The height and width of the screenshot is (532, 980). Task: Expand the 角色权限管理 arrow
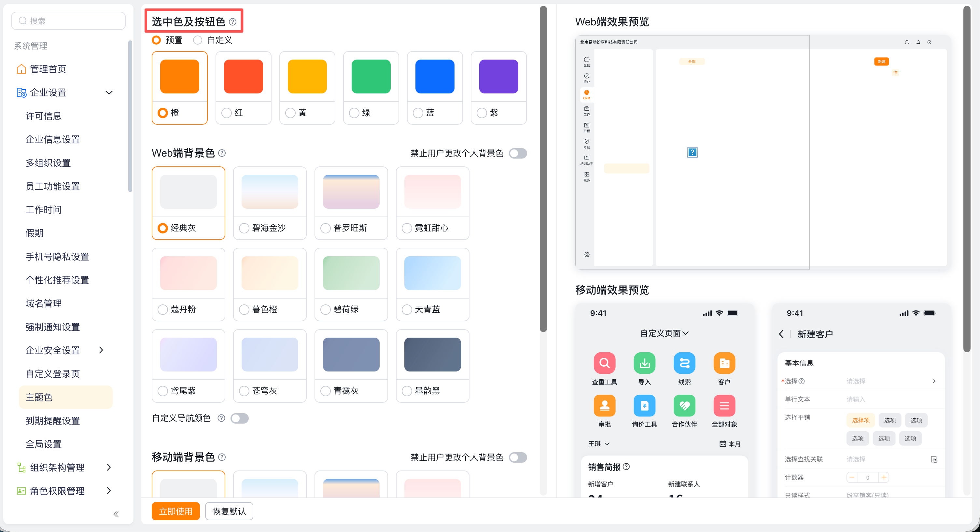click(109, 491)
